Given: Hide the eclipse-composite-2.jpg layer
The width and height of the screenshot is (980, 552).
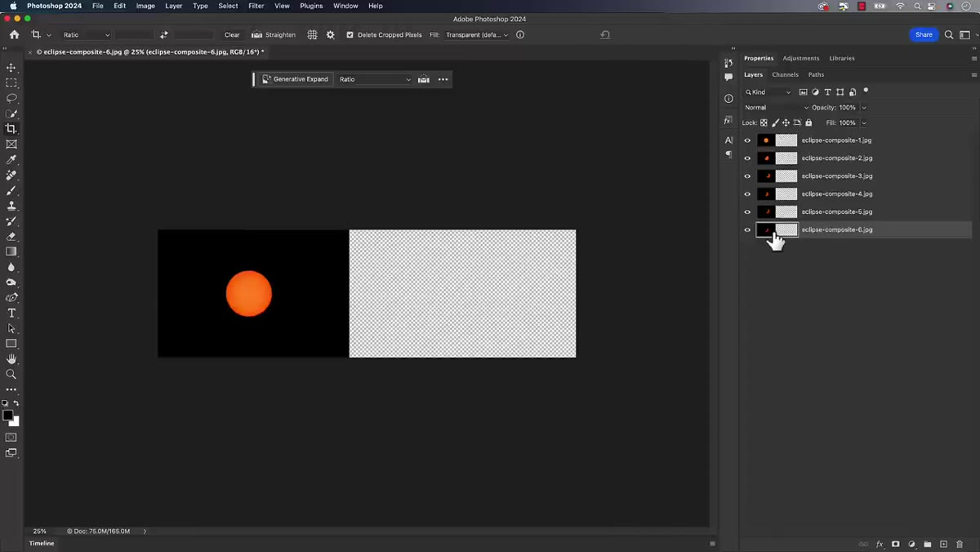Looking at the screenshot, I should [747, 158].
